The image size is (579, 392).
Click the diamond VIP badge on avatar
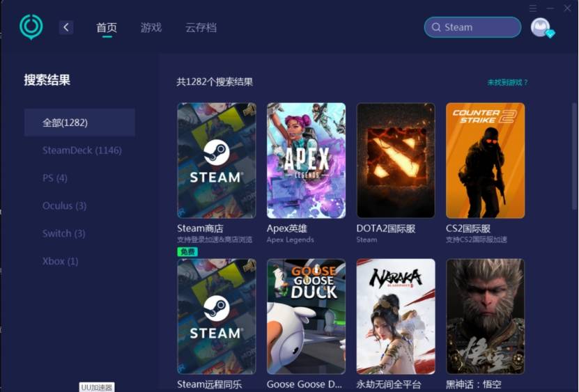(x=550, y=33)
